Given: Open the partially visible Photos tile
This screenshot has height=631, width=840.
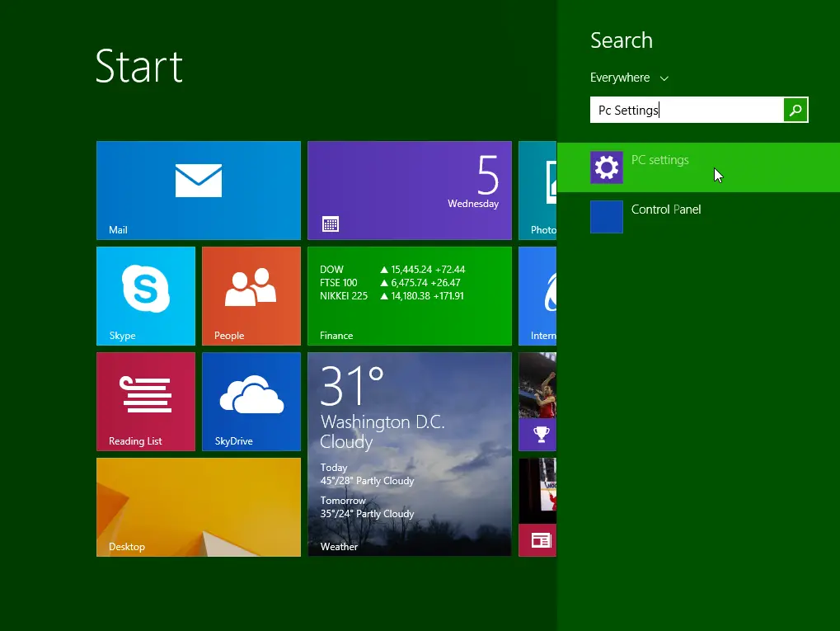Looking at the screenshot, I should click(537, 191).
